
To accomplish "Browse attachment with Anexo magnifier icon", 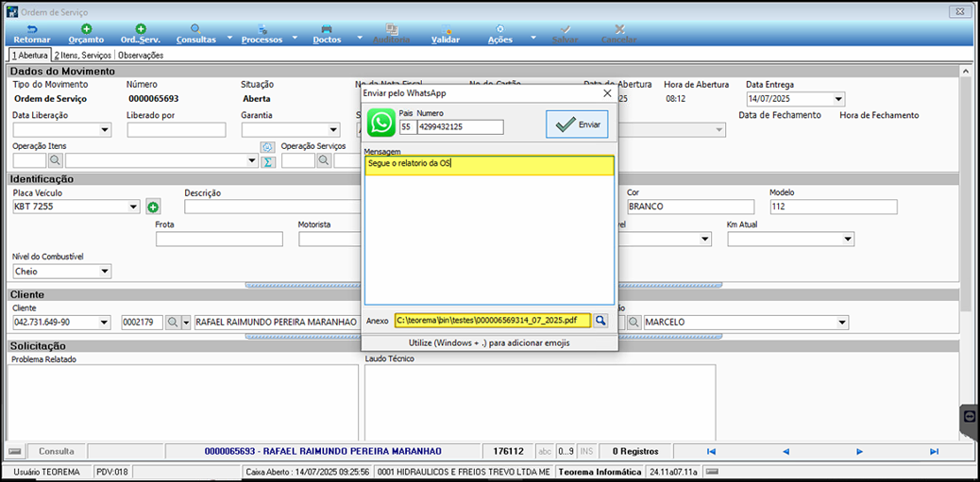I will pos(600,321).
